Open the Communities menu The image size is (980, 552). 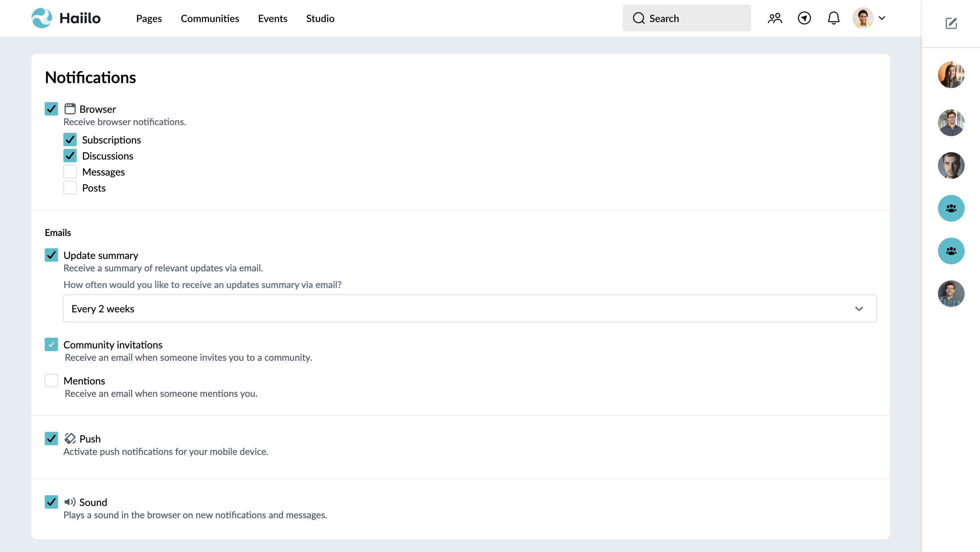point(210,18)
